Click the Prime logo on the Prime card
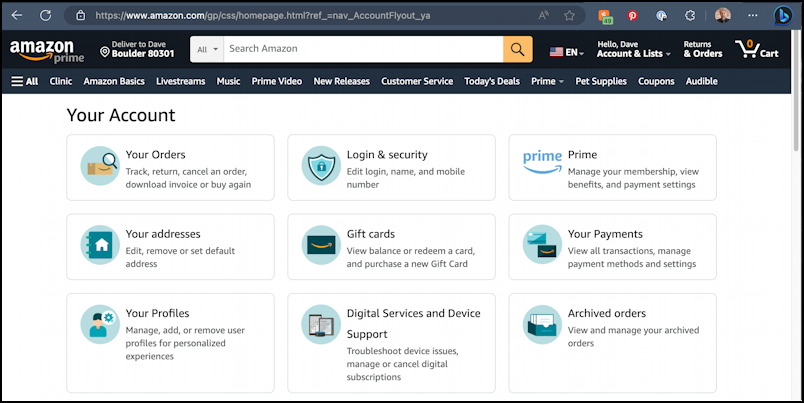The height and width of the screenshot is (403, 804). (x=542, y=162)
